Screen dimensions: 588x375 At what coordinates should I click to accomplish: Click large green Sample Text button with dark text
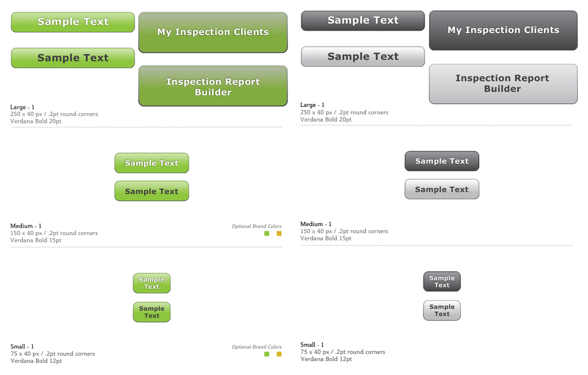click(x=73, y=58)
